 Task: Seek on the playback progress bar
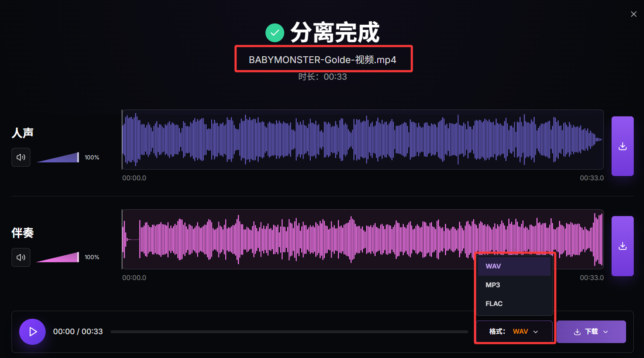point(289,332)
